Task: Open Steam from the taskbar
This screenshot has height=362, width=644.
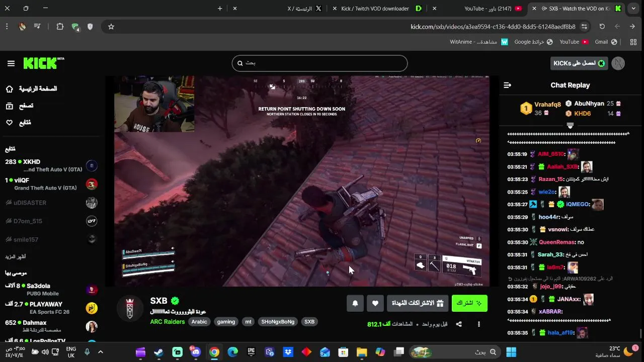Action: click(x=158, y=352)
